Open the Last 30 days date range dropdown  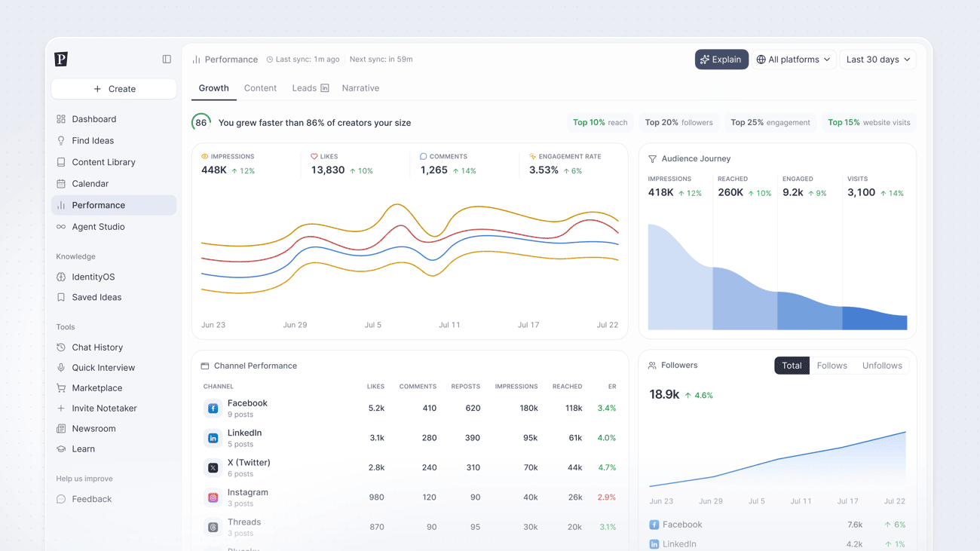pos(878,60)
